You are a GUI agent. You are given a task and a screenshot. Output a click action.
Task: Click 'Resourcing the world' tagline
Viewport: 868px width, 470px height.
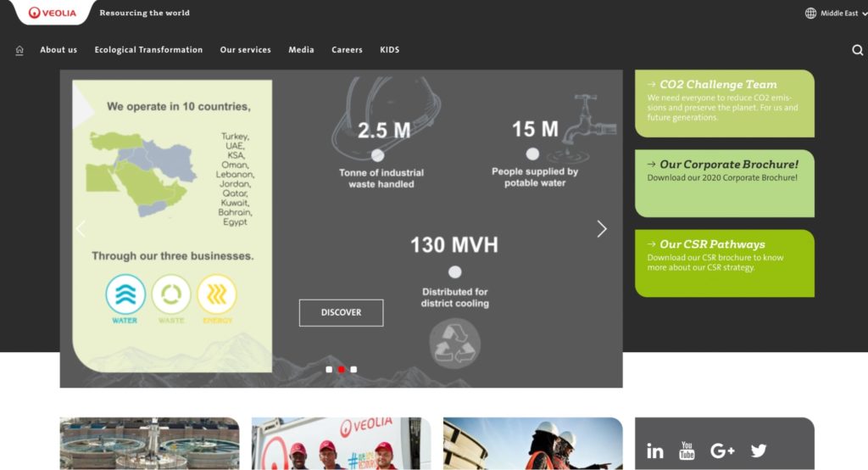pyautogui.click(x=144, y=13)
